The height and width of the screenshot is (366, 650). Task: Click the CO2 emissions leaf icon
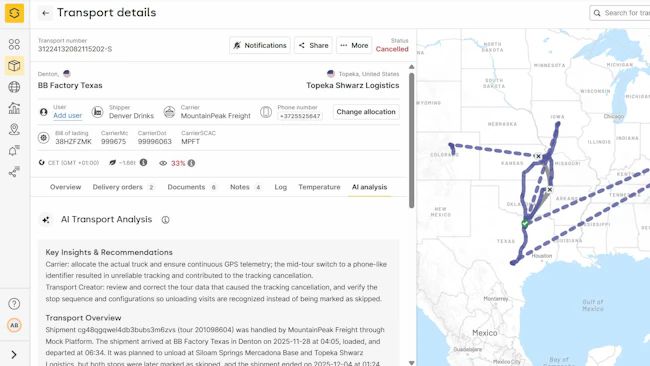click(112, 162)
